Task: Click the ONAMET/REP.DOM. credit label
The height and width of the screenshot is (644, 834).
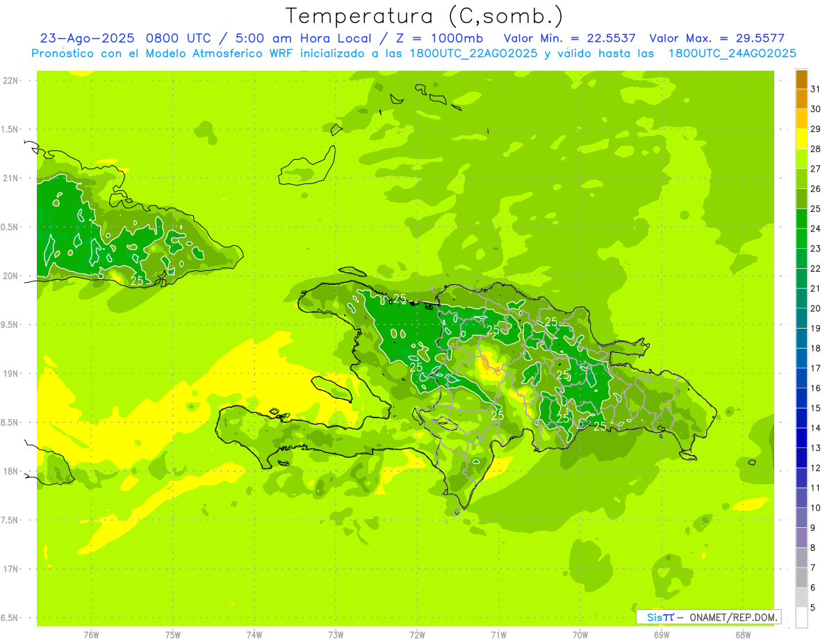Action: click(x=733, y=617)
